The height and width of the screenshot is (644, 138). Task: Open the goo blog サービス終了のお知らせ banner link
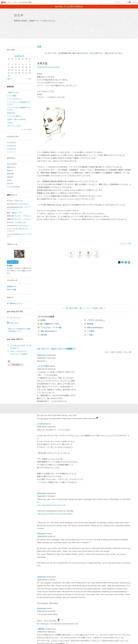click(x=69, y=7)
